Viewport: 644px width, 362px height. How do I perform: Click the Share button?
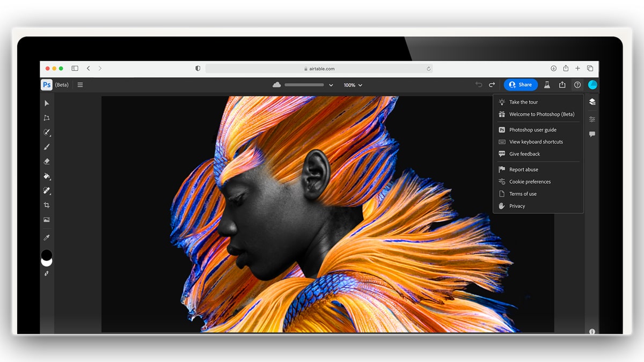(x=520, y=85)
